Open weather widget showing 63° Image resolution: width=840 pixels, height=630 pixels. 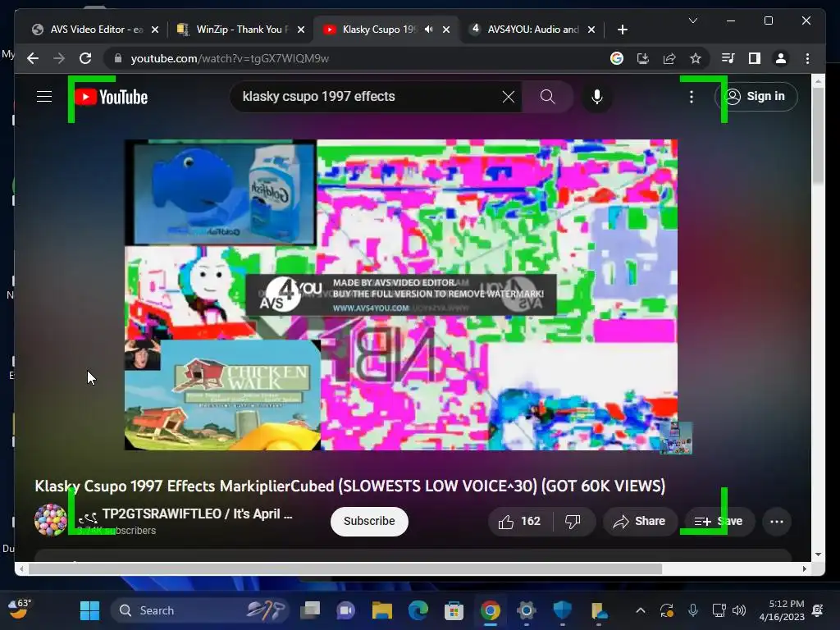pos(21,609)
